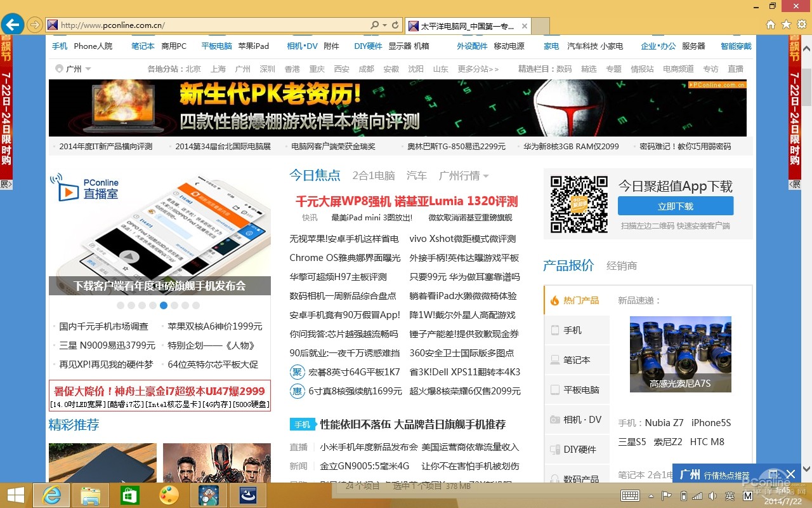Screen dimensions: 812x508
Task: Switch to 2合1电脑 tab
Action: point(374,176)
